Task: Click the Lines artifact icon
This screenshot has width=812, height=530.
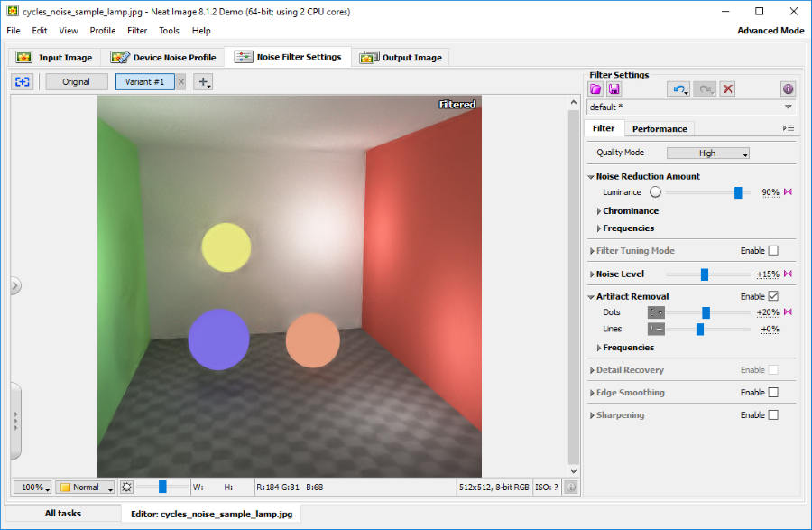Action: (656, 329)
